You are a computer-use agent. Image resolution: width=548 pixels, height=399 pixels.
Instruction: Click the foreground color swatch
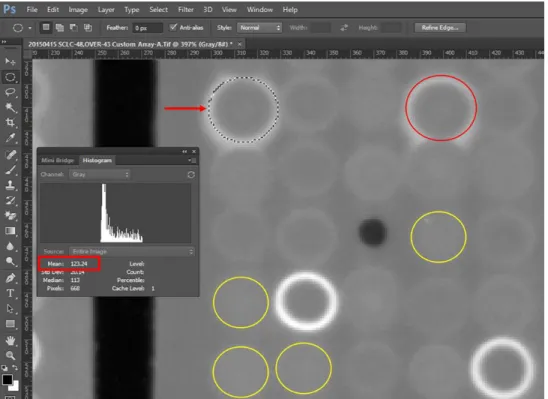coord(7,379)
